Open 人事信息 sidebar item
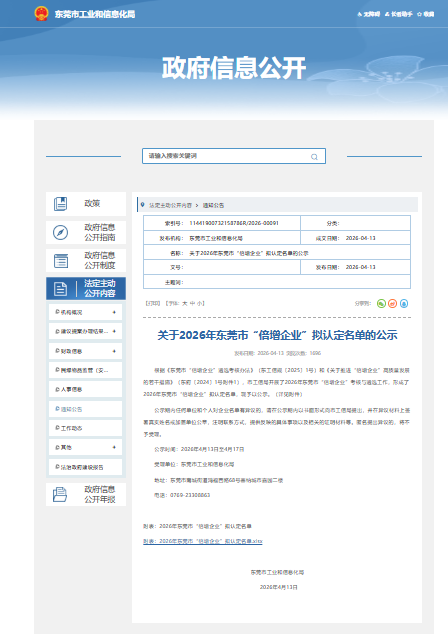Image resolution: width=448 pixels, height=637 pixels. (x=85, y=390)
